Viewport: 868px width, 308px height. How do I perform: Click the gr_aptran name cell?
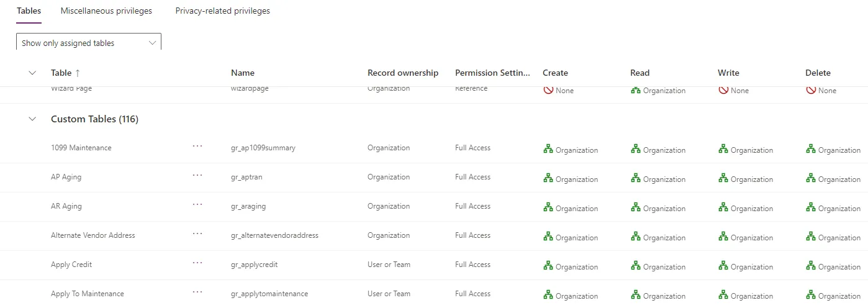(x=246, y=177)
